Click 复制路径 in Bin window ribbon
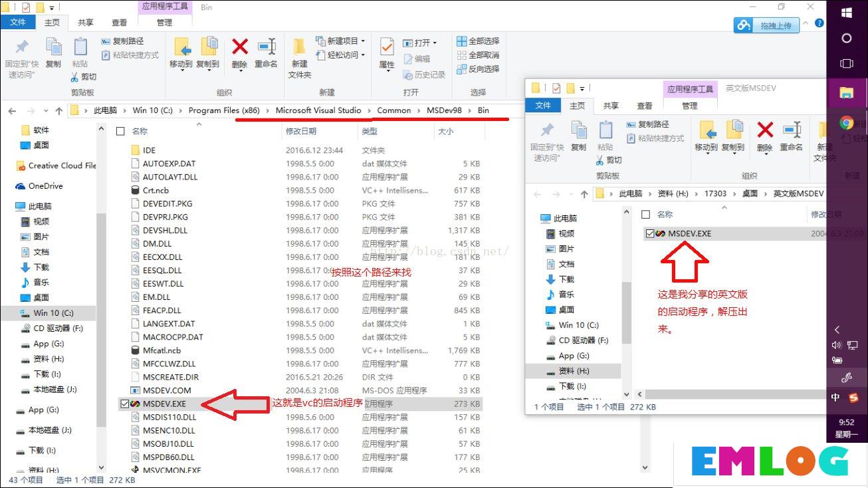This screenshot has height=488, width=868. 122,41
